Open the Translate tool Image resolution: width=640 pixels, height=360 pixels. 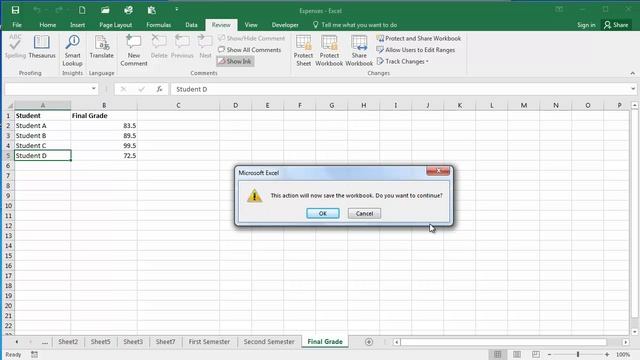[102, 46]
